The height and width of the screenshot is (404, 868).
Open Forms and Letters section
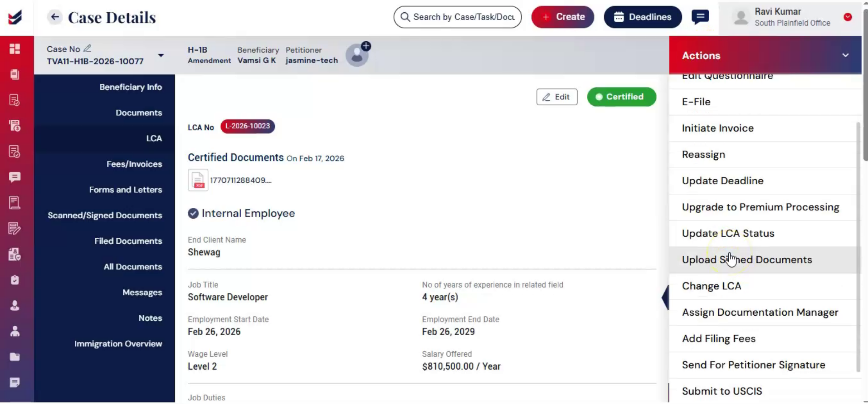click(125, 190)
